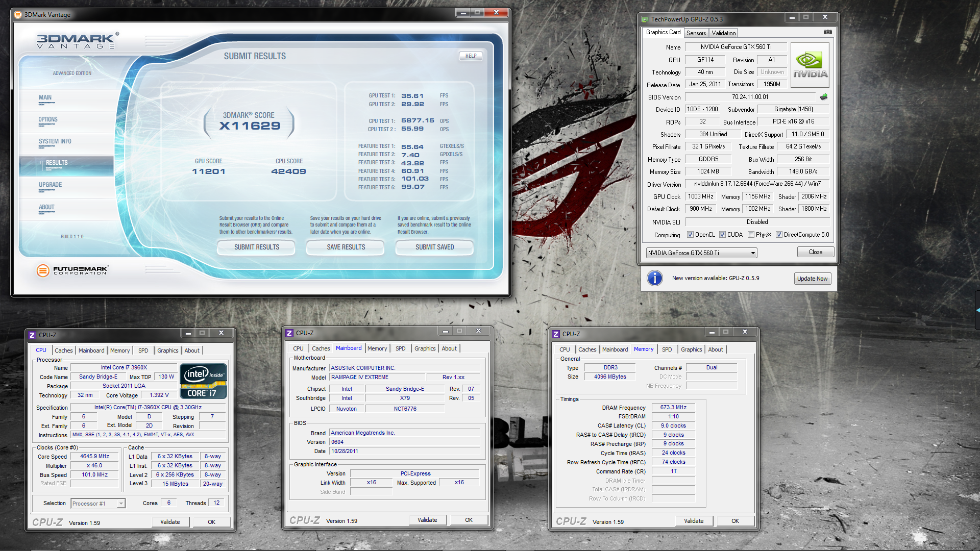Click the GPU-Z screenshot camera icon

tap(827, 32)
